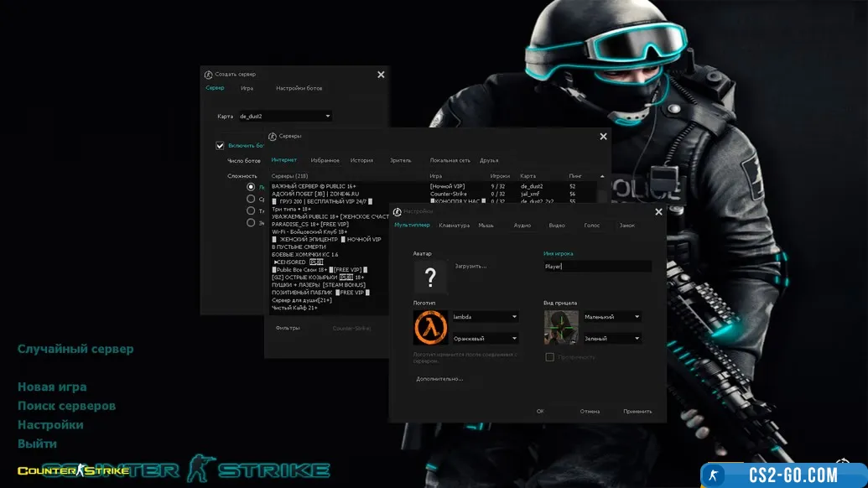The height and width of the screenshot is (488, 868).
Task: Switch to the Клавиатура settings tab
Action: coord(454,226)
